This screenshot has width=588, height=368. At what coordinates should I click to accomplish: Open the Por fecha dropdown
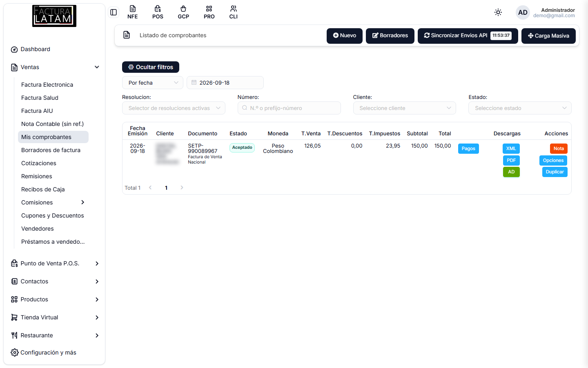point(153,83)
